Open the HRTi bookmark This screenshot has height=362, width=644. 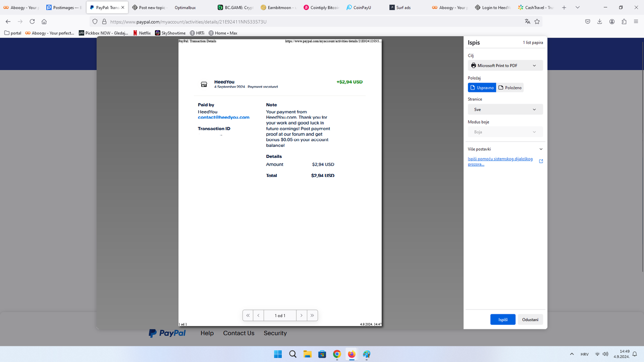[x=197, y=33]
